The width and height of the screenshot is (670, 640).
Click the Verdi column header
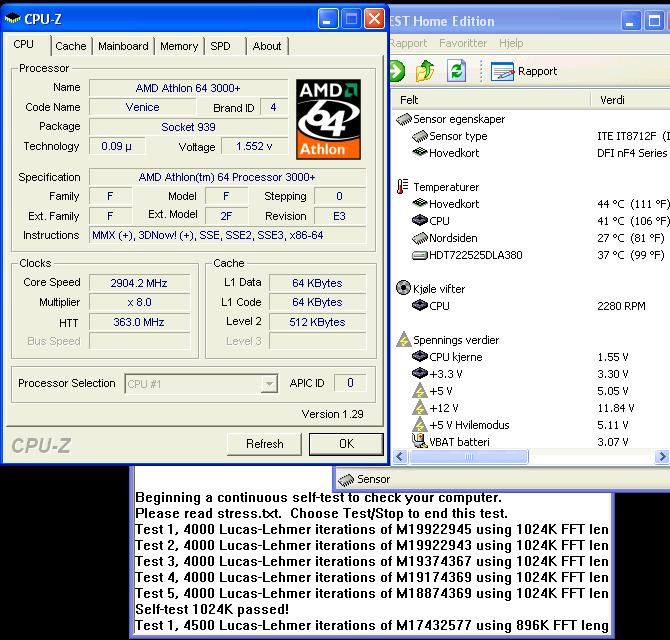pos(630,100)
